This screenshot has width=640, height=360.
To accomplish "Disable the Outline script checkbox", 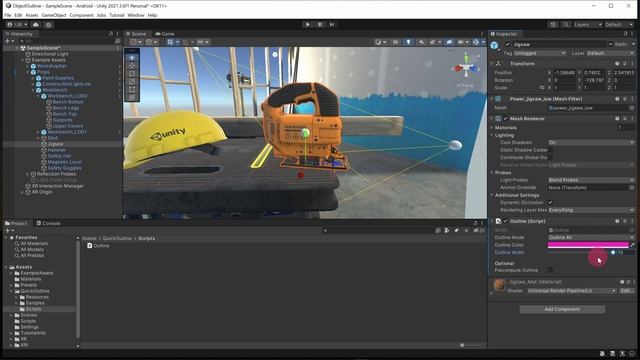I will coord(506,221).
